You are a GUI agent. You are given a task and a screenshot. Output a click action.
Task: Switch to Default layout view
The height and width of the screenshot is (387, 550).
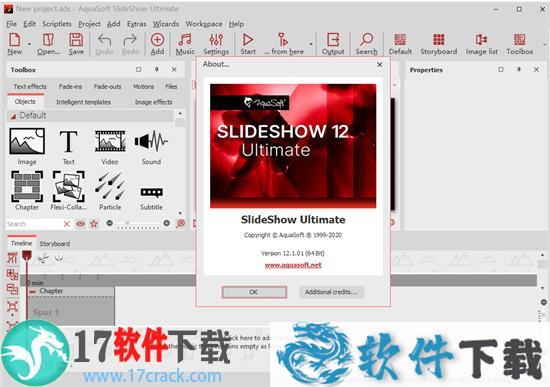[400, 44]
